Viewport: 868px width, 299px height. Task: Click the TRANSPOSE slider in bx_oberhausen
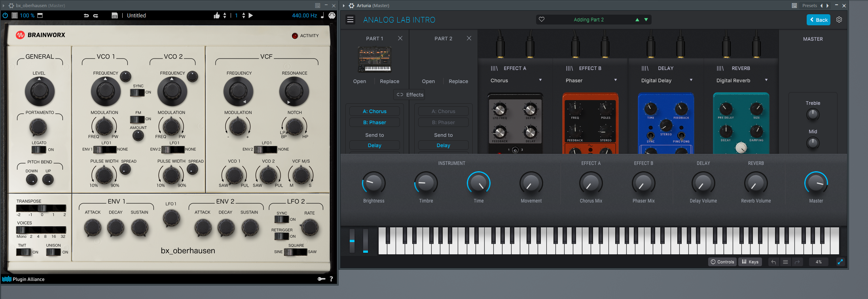point(42,208)
